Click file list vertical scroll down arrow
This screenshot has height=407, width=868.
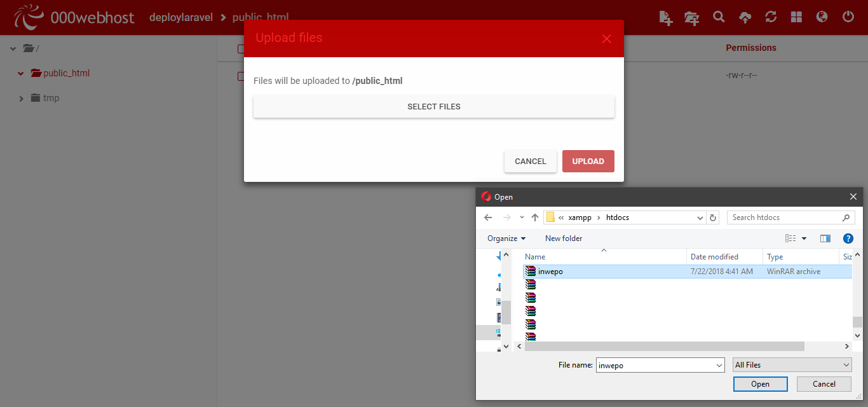point(857,335)
